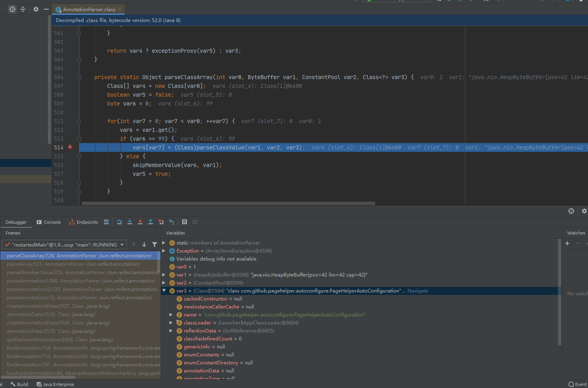The image size is (588, 388).
Task: Switch to the Endpoints tab
Action: tap(83, 222)
